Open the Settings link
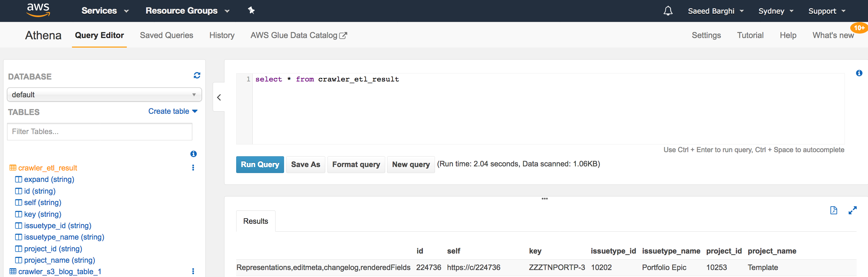The image size is (868, 277). click(x=706, y=35)
